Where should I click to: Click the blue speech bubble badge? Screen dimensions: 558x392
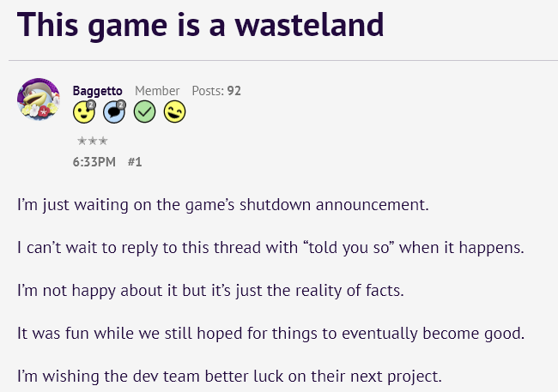[x=114, y=112]
